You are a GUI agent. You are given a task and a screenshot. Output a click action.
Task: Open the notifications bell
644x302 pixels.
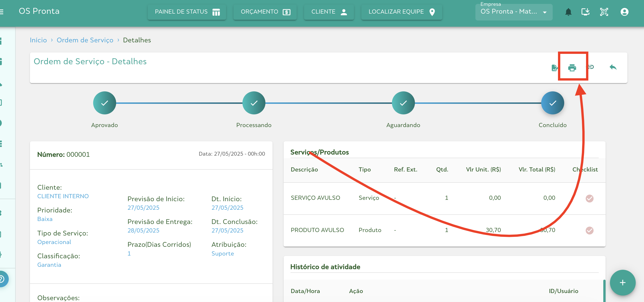pyautogui.click(x=568, y=12)
